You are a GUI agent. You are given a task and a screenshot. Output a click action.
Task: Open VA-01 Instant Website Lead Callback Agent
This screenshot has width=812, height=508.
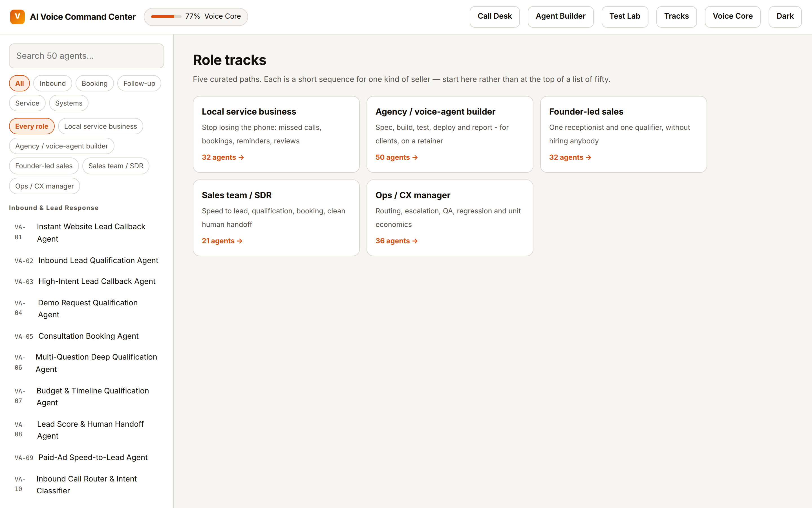[x=87, y=233]
